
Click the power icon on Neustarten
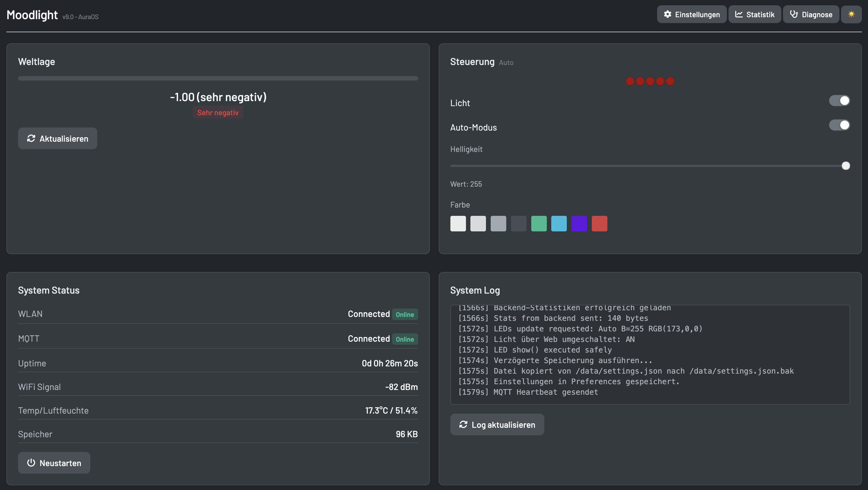(31, 463)
